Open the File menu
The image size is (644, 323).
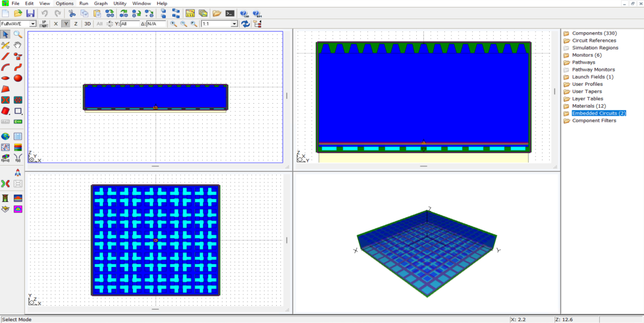coord(15,4)
